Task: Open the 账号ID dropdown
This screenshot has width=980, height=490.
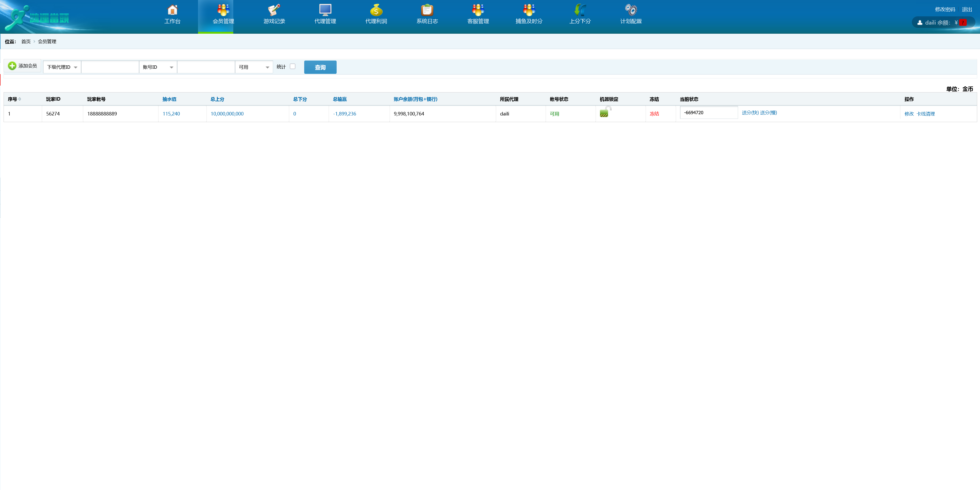Action: [158, 67]
